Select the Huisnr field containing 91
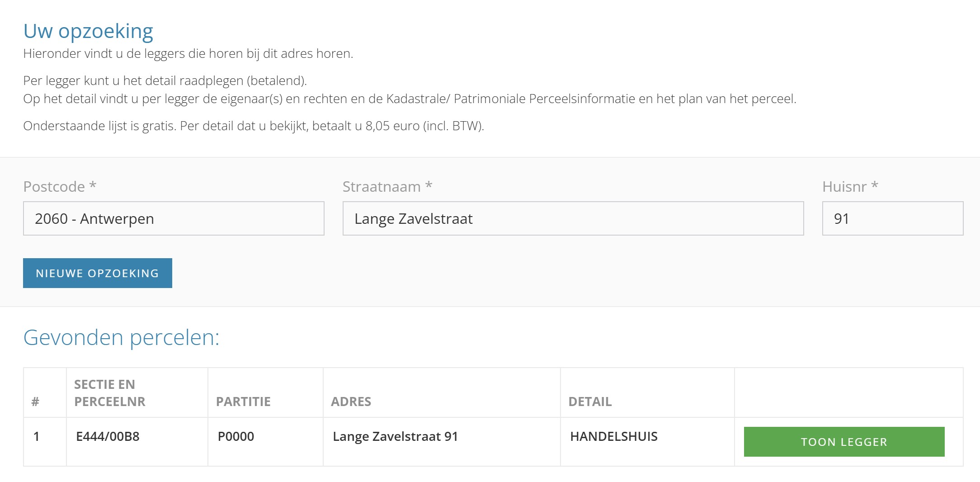The width and height of the screenshot is (980, 482). click(x=892, y=218)
